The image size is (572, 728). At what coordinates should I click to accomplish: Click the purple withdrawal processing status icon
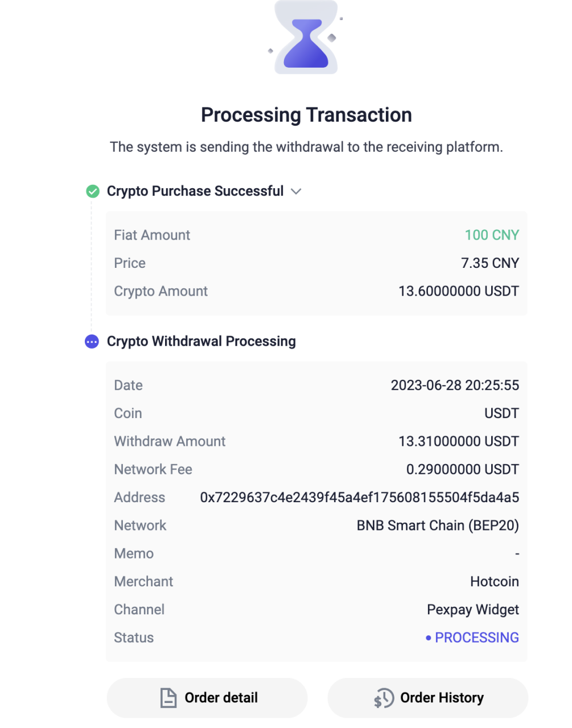(92, 342)
